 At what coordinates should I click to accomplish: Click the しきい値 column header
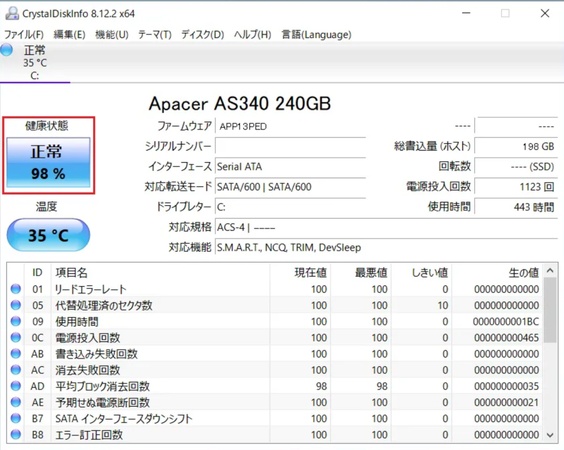[422, 272]
